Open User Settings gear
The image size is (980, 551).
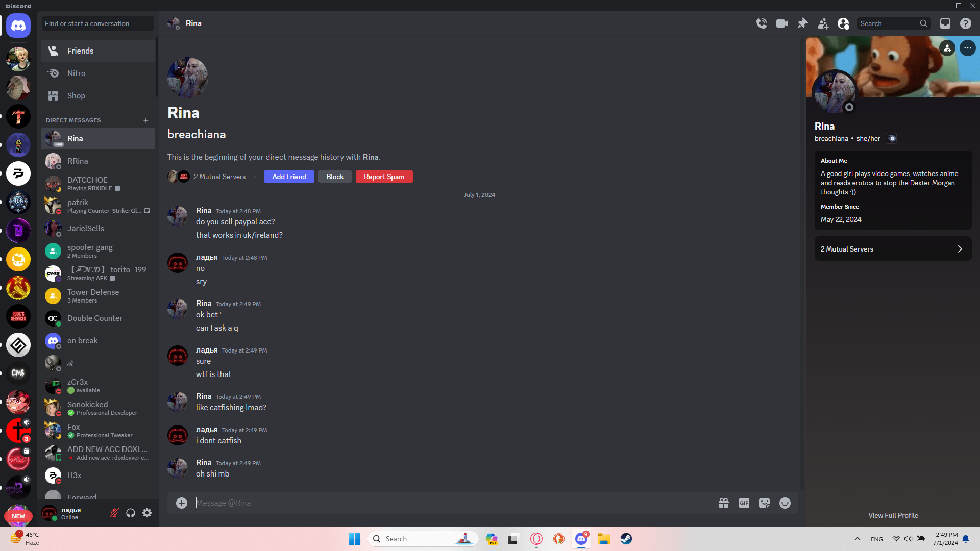click(147, 513)
